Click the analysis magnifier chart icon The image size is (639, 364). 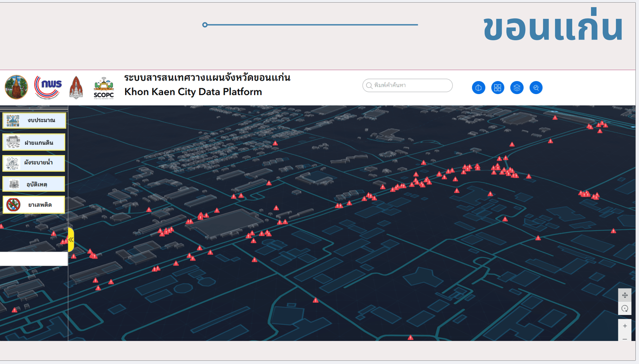pos(536,88)
